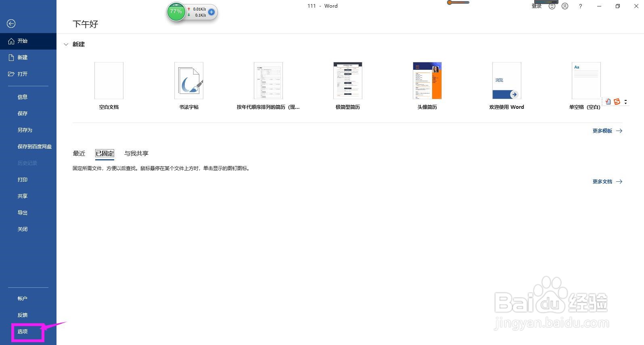Open the input toolbar options arrows

[625, 102]
